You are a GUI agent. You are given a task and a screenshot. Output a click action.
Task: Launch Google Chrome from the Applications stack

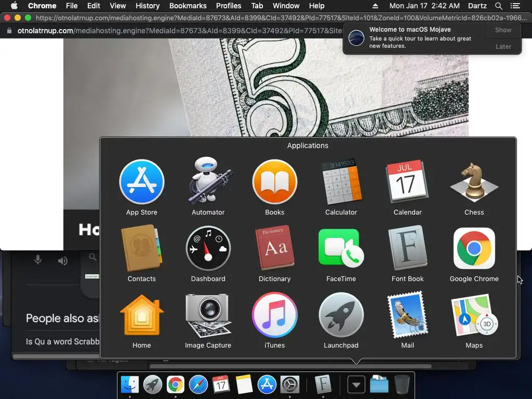474,248
